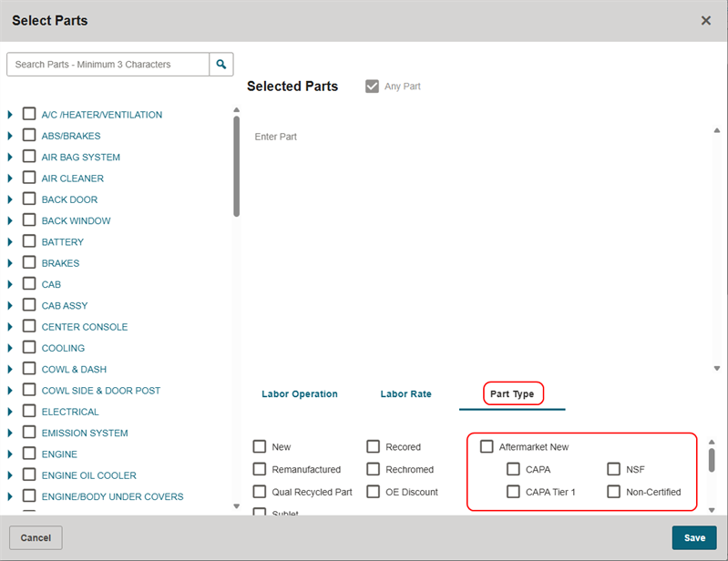Toggle the Any Part checkbox
728x561 pixels.
point(372,87)
